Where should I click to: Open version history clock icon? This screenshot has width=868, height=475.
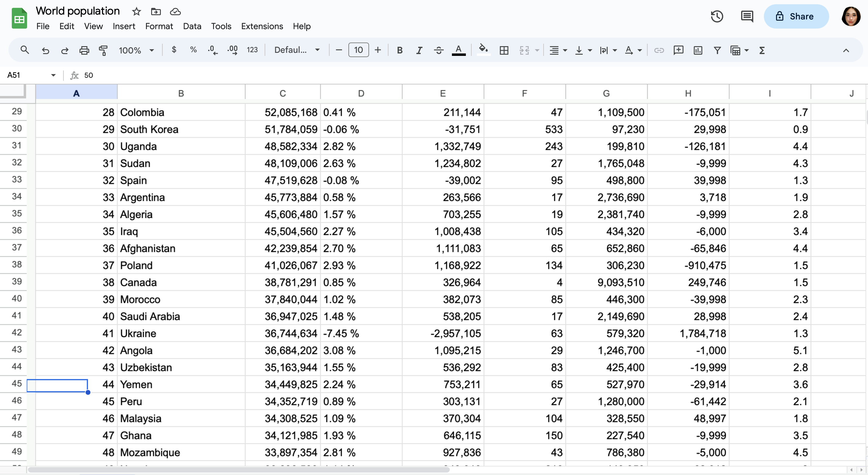(x=717, y=16)
